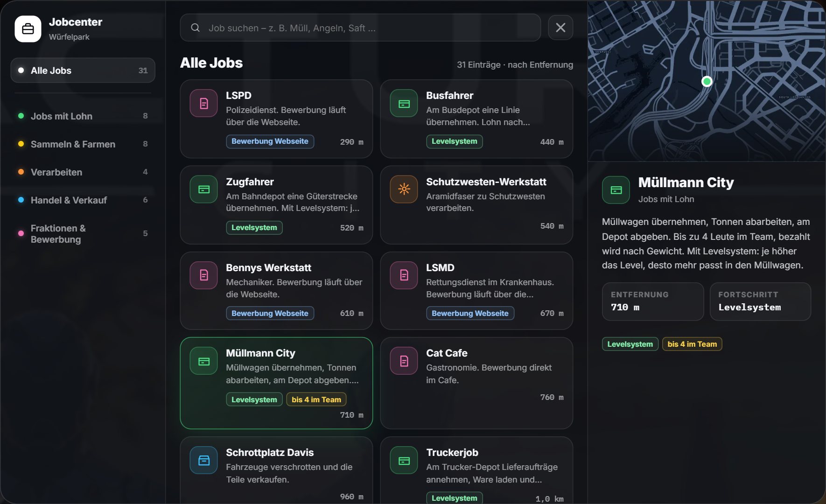Click the Müllmann City list card icon
This screenshot has width=826, height=504.
click(204, 361)
